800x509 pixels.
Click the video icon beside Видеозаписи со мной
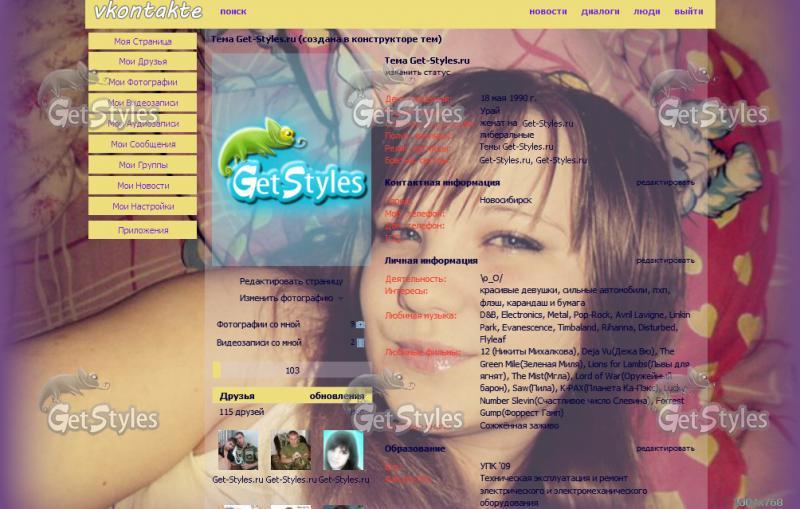tap(361, 343)
